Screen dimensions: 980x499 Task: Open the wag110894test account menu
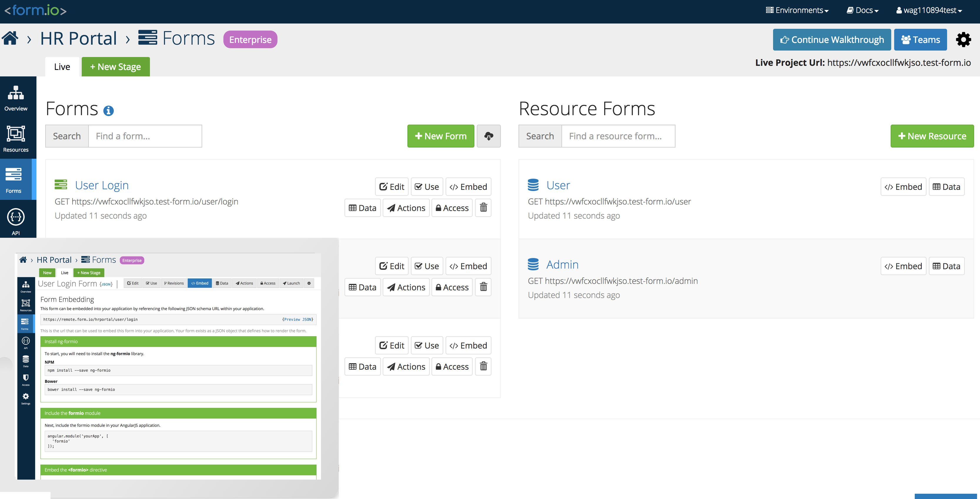[x=928, y=10]
